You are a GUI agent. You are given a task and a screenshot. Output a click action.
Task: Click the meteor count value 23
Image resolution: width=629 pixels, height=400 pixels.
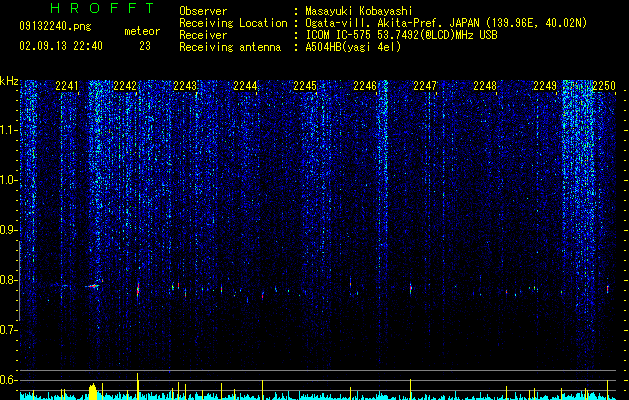coord(145,46)
